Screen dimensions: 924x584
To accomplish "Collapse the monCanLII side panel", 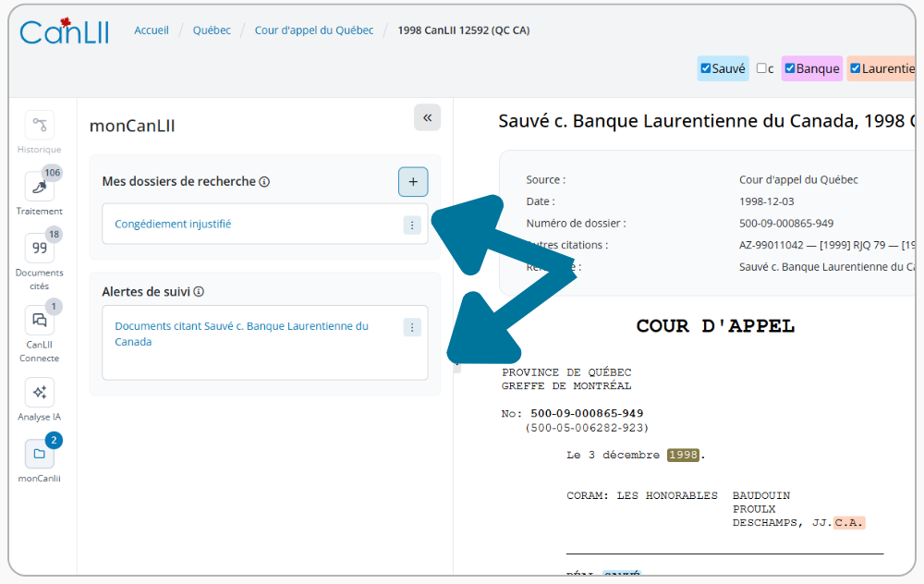I will (427, 117).
